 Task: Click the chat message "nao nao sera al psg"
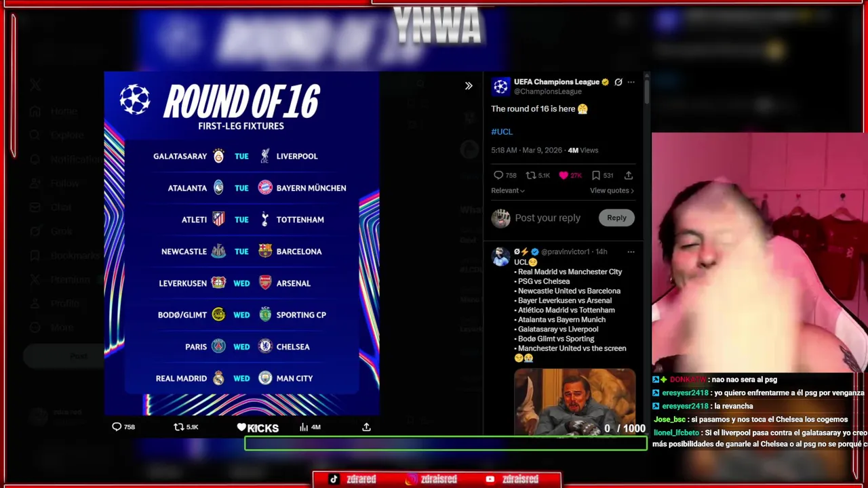click(743, 380)
